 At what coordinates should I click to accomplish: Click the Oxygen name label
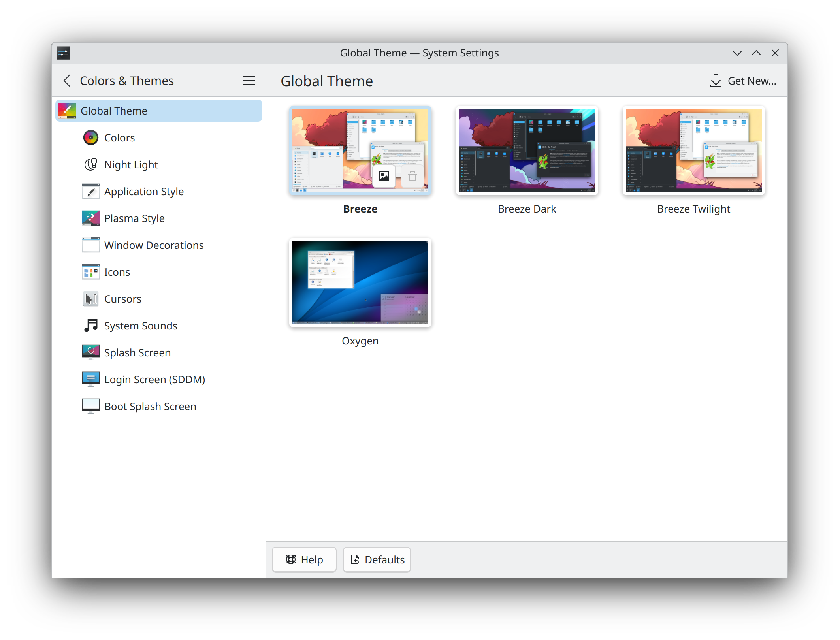click(x=360, y=341)
